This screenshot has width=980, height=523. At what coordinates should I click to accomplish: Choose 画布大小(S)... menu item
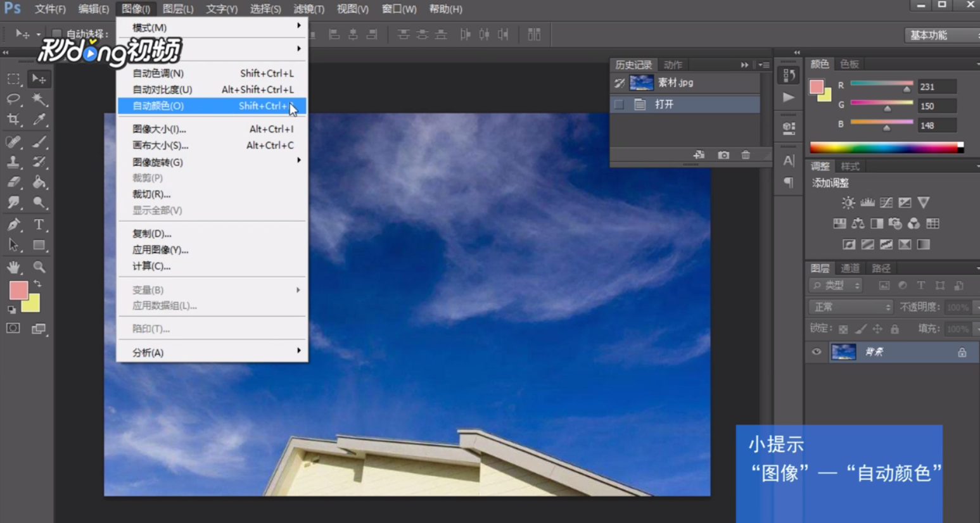click(x=212, y=146)
